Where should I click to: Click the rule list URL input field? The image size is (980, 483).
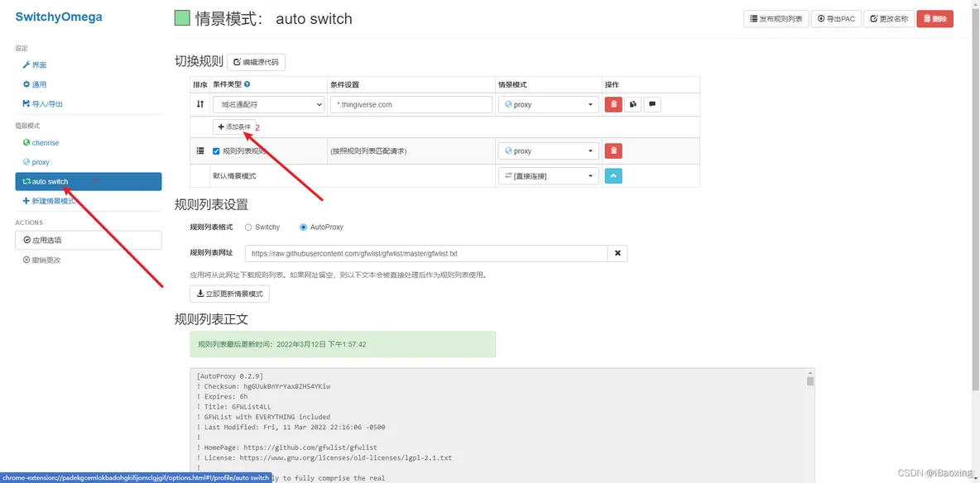click(426, 253)
